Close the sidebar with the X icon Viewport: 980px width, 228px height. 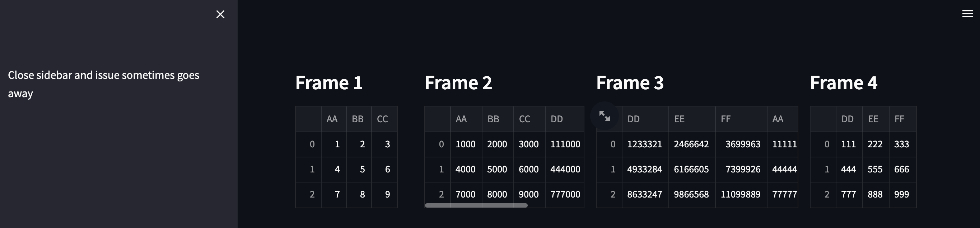pyautogui.click(x=220, y=14)
